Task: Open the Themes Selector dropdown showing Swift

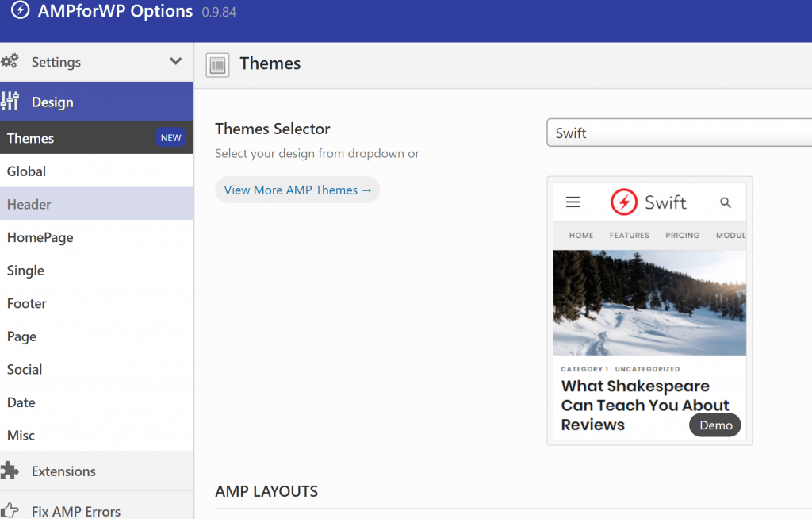Action: (x=679, y=133)
